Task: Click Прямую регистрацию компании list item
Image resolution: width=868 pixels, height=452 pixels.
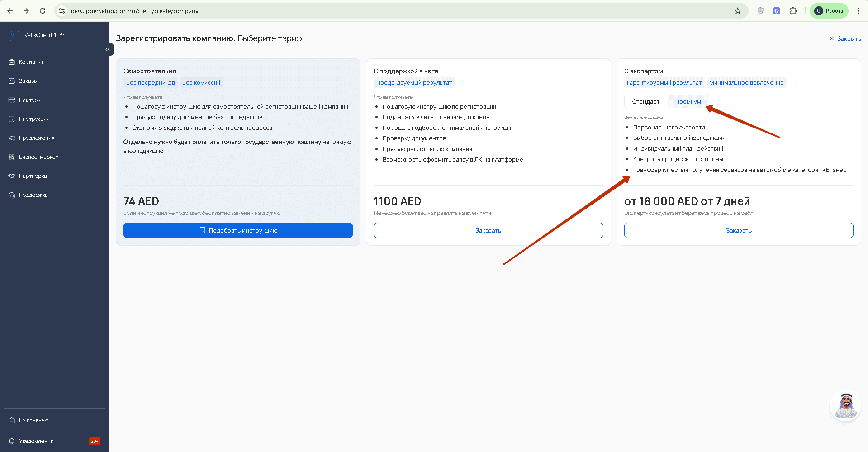Action: tap(427, 149)
